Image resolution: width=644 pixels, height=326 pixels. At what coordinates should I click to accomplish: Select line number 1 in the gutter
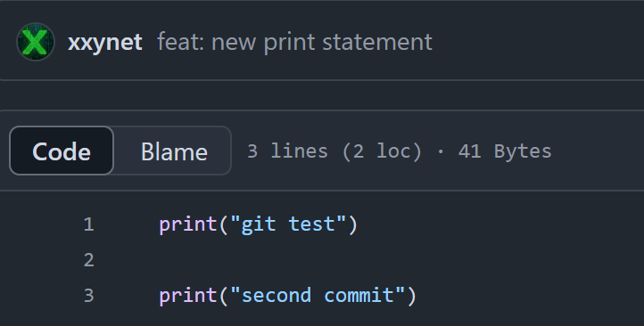click(x=88, y=224)
